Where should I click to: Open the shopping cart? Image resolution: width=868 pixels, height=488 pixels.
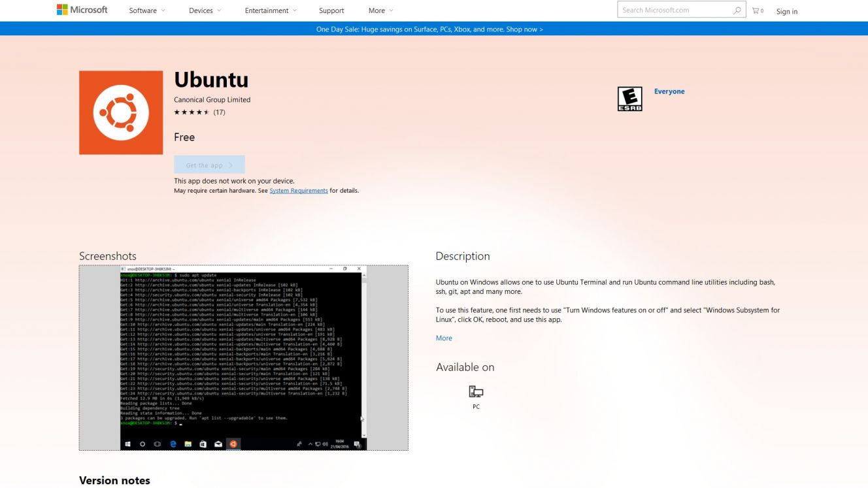[x=758, y=10]
